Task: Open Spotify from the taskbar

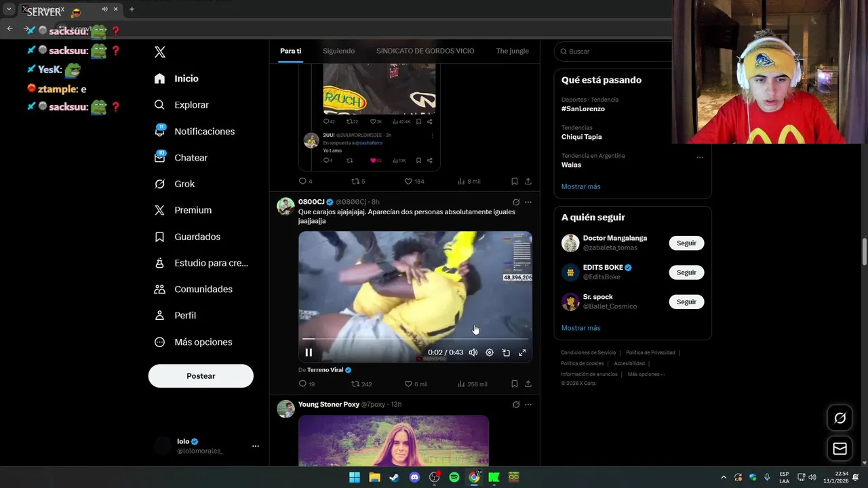Action: tap(454, 477)
